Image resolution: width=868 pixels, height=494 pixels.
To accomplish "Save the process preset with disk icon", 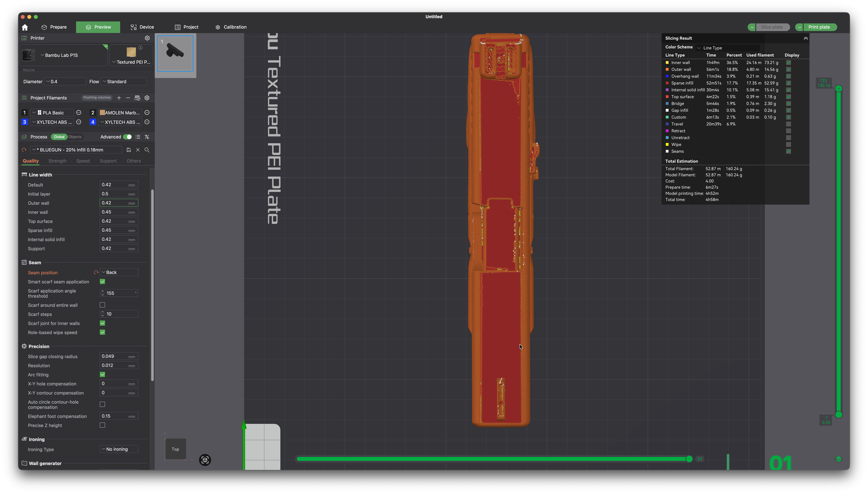I will (x=129, y=150).
